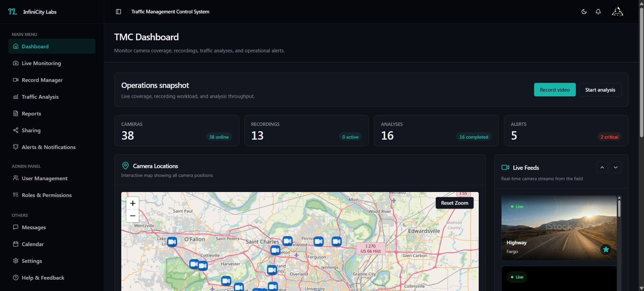The height and width of the screenshot is (291, 644).
Task: Click the 0 active recordings badge
Action: [x=350, y=137]
